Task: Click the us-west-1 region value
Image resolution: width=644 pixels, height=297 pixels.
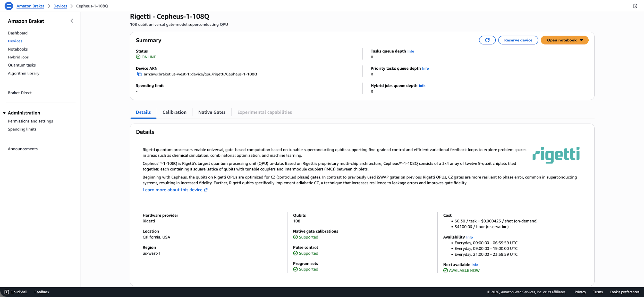Action: coord(151,253)
